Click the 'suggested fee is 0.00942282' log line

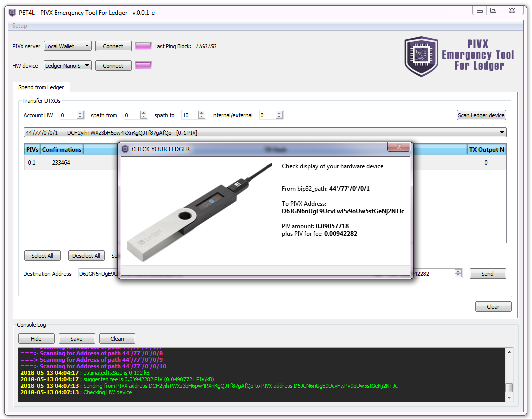tap(117, 379)
